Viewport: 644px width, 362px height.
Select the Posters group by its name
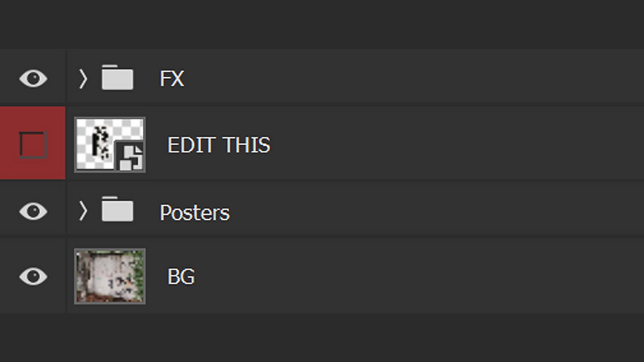pos(194,213)
